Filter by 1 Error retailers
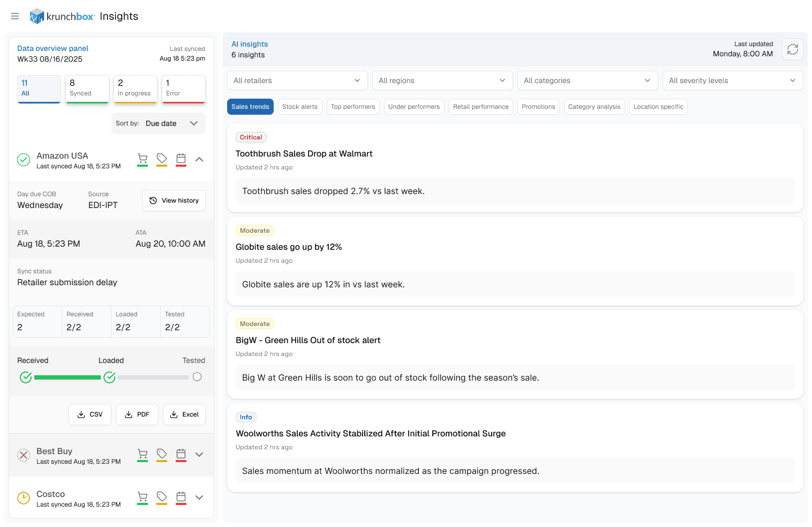This screenshot has width=812, height=527. pos(184,89)
